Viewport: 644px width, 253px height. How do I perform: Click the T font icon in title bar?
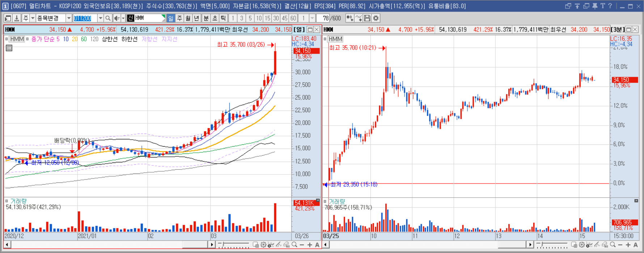[603, 6]
